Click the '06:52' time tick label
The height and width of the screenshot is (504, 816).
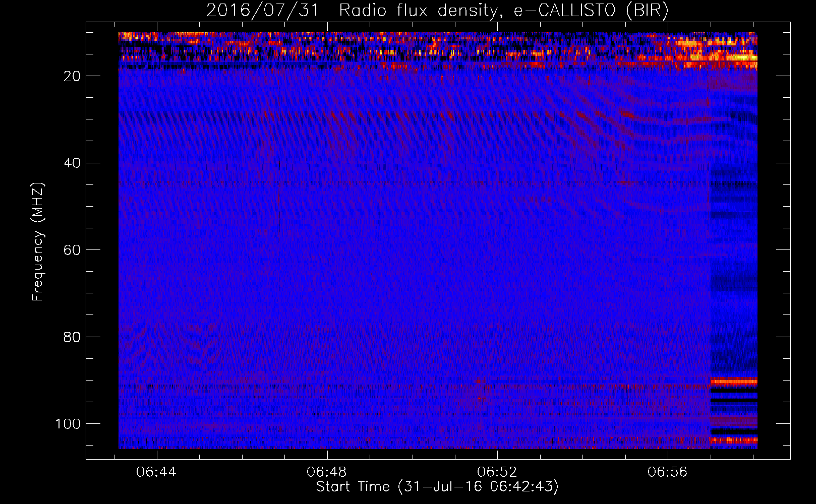(497, 472)
